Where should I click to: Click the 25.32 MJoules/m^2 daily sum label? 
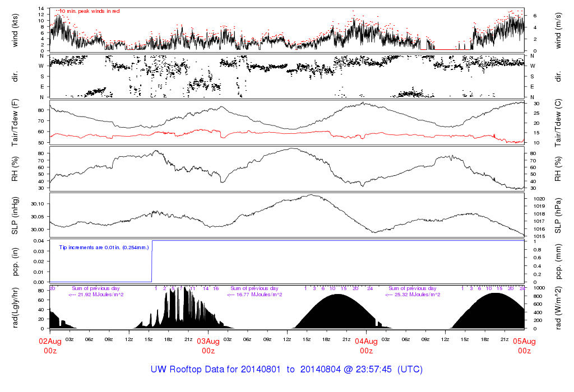pos(413,294)
